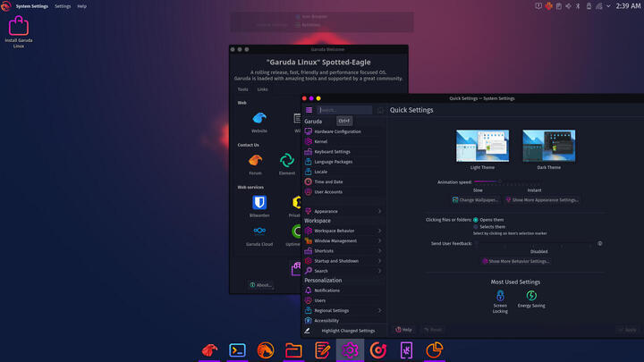Adjust the Animation speed slider
644x362 pixels.
coord(508,181)
